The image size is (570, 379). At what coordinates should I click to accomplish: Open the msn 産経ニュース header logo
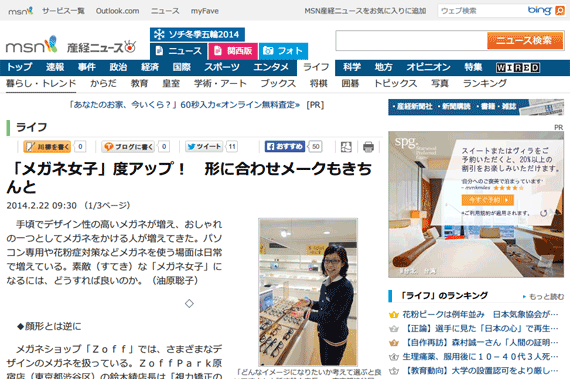pos(71,45)
